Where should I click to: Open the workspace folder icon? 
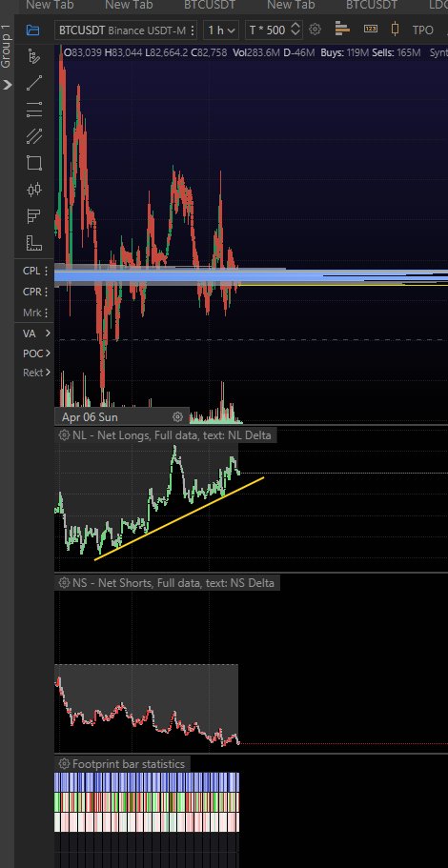click(33, 30)
